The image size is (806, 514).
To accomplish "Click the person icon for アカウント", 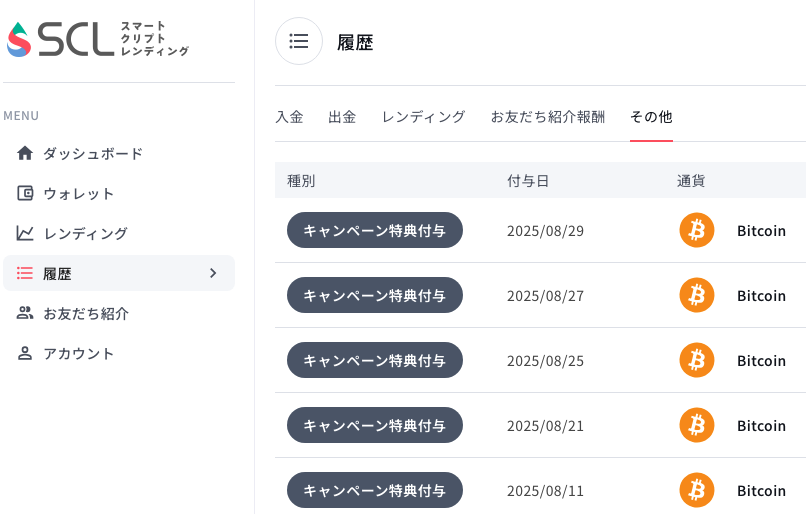I will click(x=25, y=353).
